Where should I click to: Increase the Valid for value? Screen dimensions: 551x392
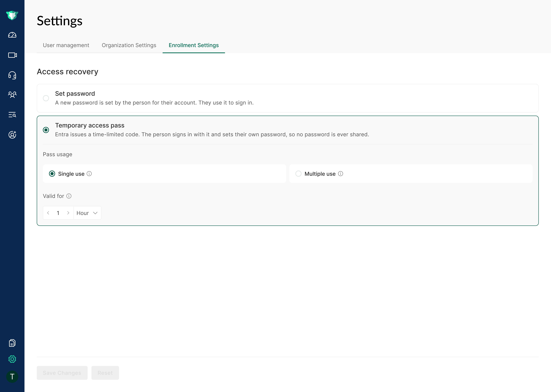68,213
